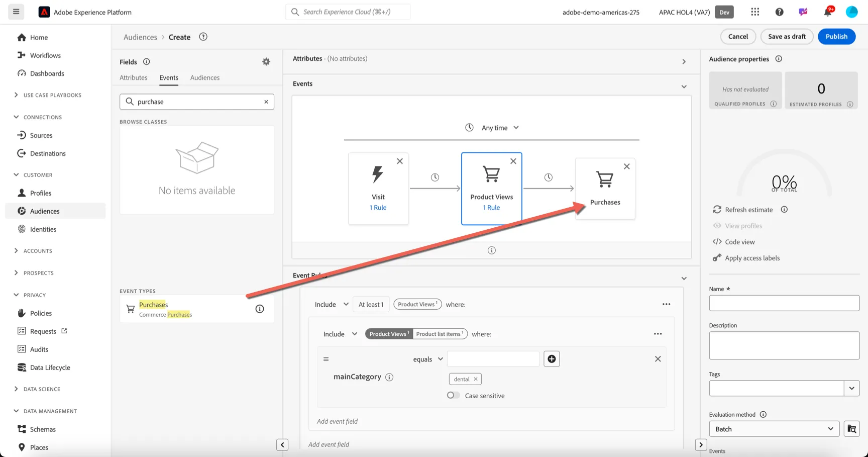Open the user profile avatar
This screenshot has width=868, height=457.
pos(851,12)
